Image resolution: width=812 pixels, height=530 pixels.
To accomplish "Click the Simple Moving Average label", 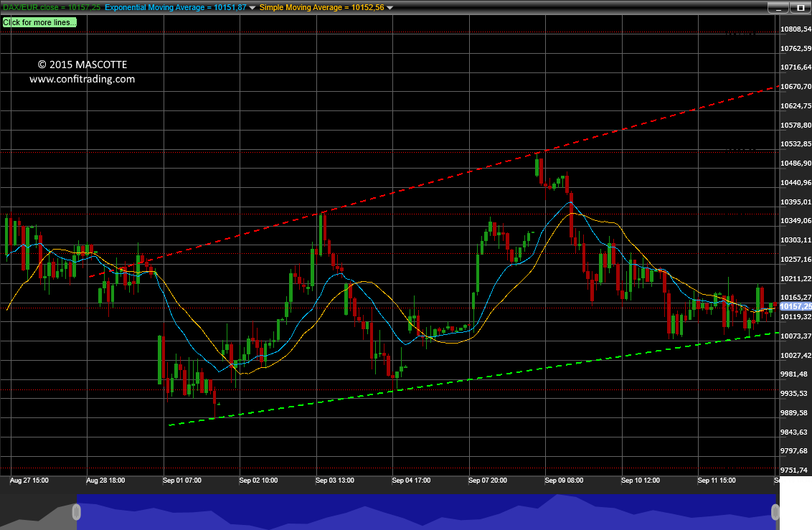I will coord(321,7).
